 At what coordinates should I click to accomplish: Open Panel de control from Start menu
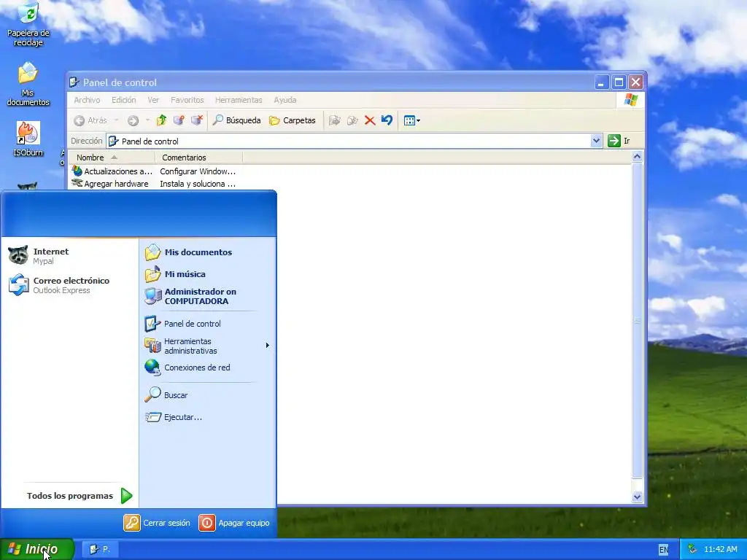[x=206, y=324]
